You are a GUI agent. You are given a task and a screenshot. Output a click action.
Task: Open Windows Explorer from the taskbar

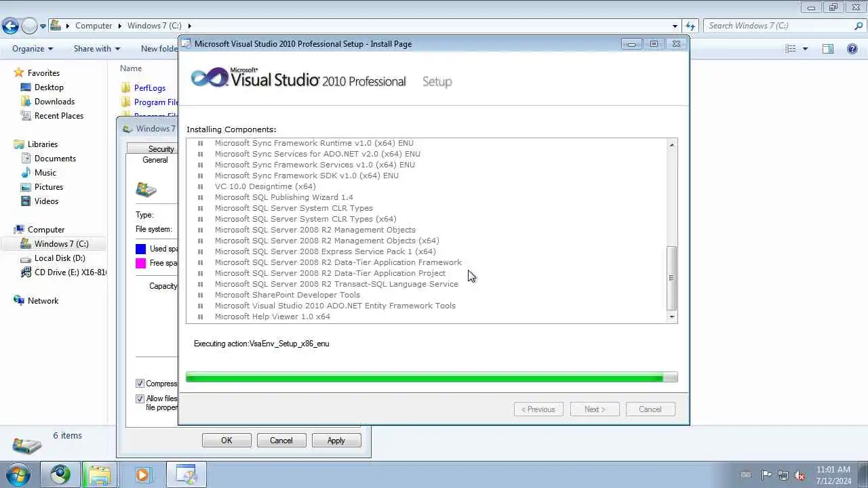(x=100, y=474)
